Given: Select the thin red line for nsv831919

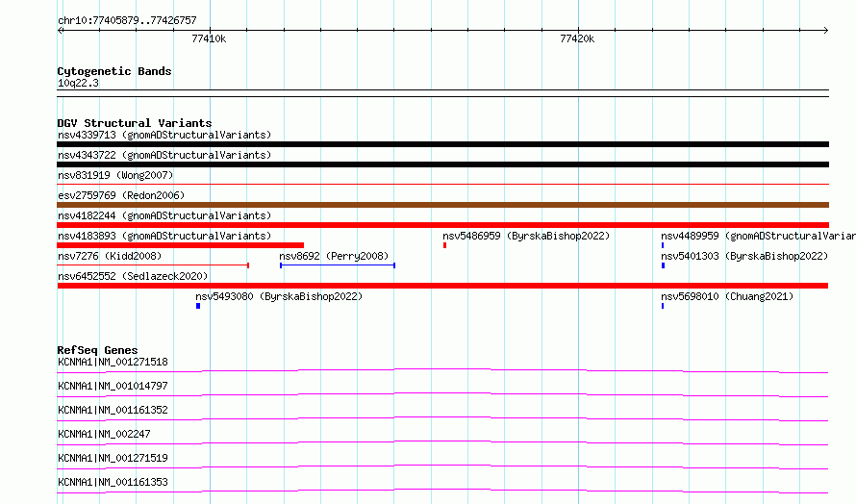Looking at the screenshot, I should coord(442,185).
